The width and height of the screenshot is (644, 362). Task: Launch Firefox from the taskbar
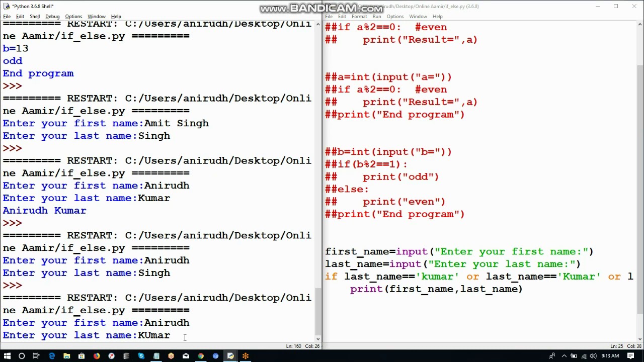coord(97,356)
